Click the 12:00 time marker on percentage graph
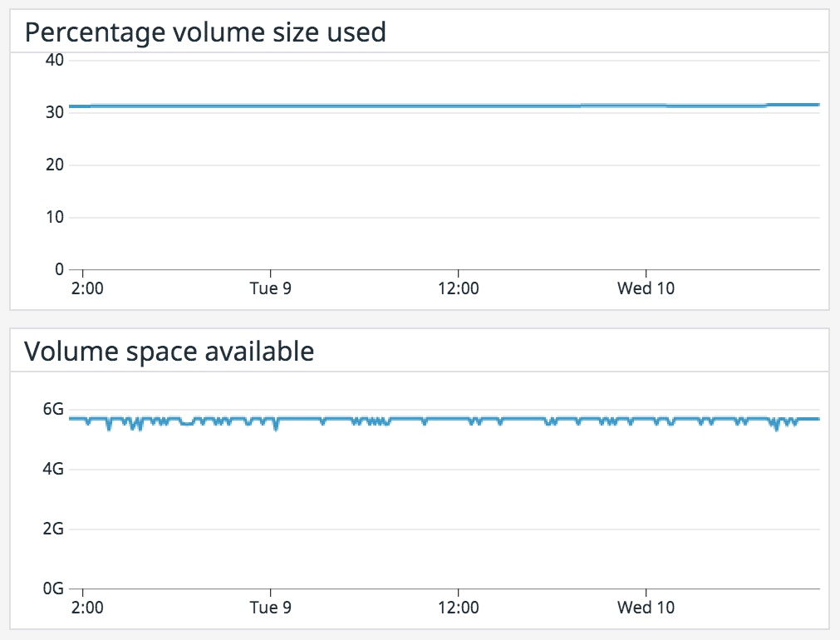 tap(459, 288)
